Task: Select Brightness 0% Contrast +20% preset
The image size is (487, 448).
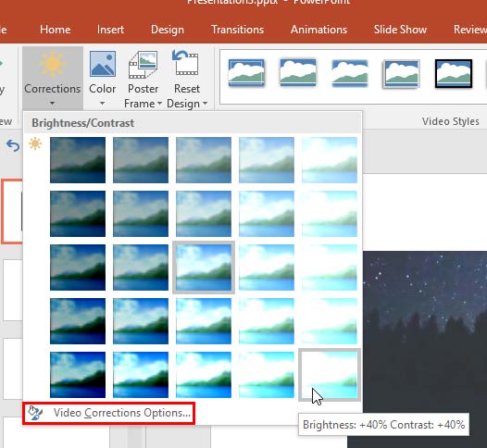Action: pos(204,321)
